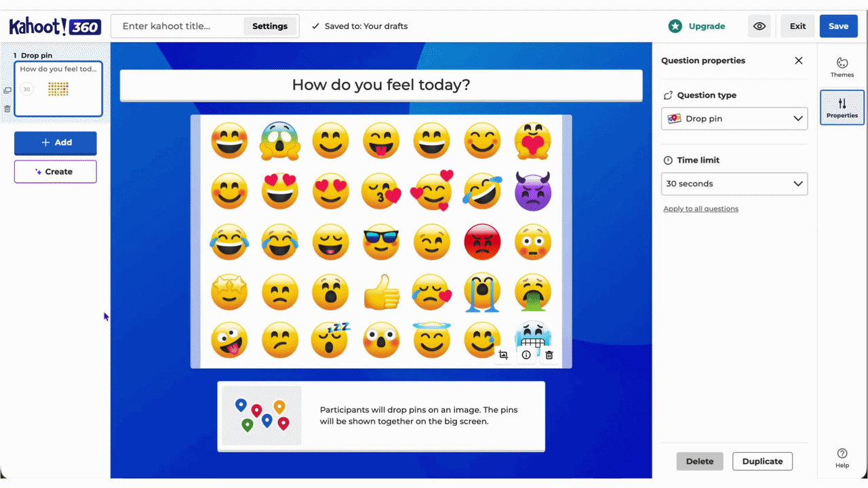Click the 'Saved to: Your drafts' status text
The image size is (868, 488).
[x=366, y=26]
